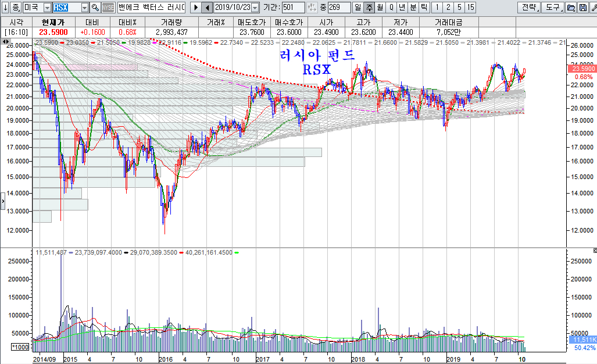597x364 pixels.
Task: Click the blue 11,511K volume tag
Action: click(x=582, y=340)
